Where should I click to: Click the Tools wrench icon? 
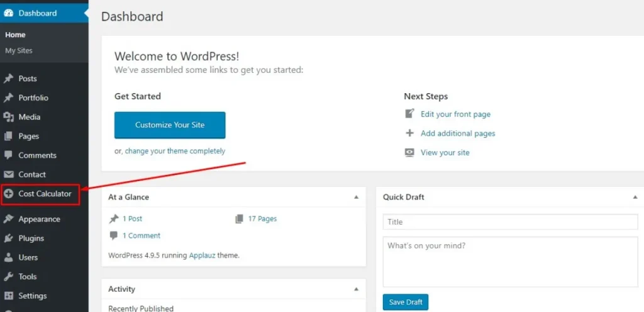pyautogui.click(x=9, y=277)
